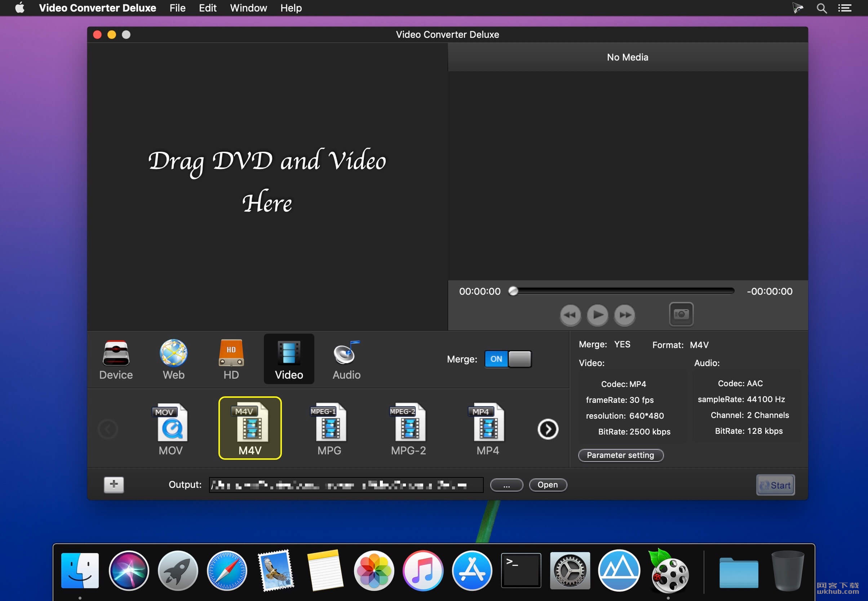Click the Codec: AAC text
Screen dimensions: 868x601
pos(740,383)
